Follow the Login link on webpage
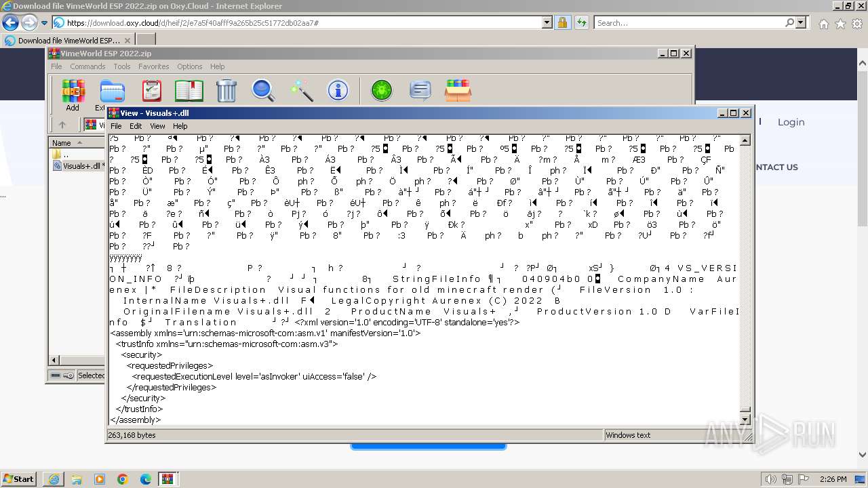The height and width of the screenshot is (488, 868). [x=791, y=122]
